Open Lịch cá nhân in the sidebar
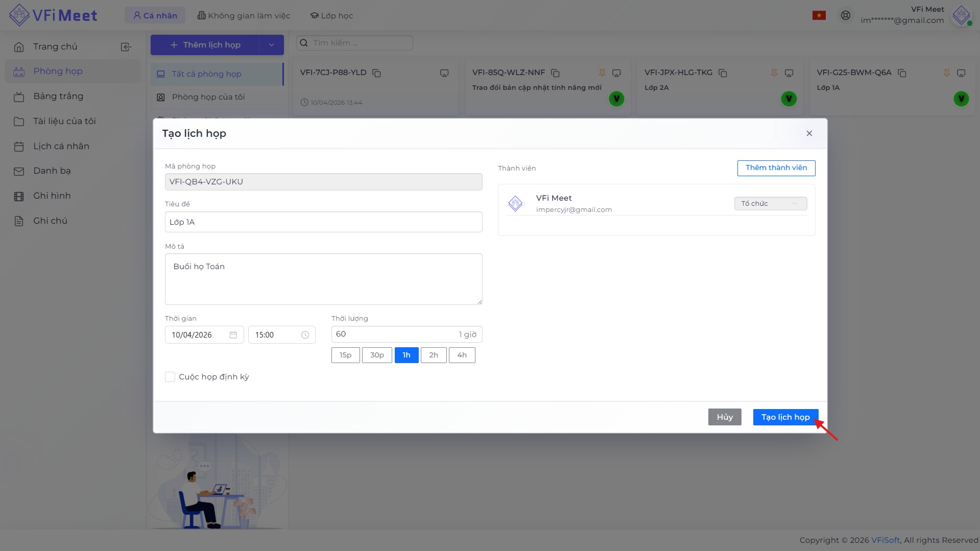Screen dimensions: 980x551 [61, 146]
